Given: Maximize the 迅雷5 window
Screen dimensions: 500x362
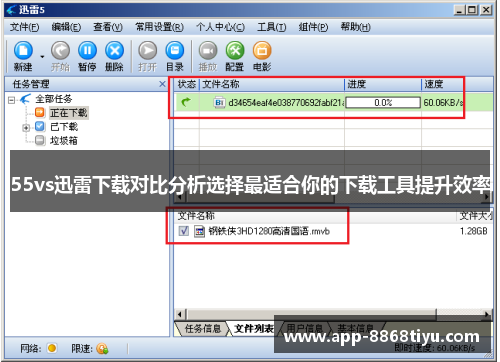Looking at the screenshot, I should coord(472,10).
